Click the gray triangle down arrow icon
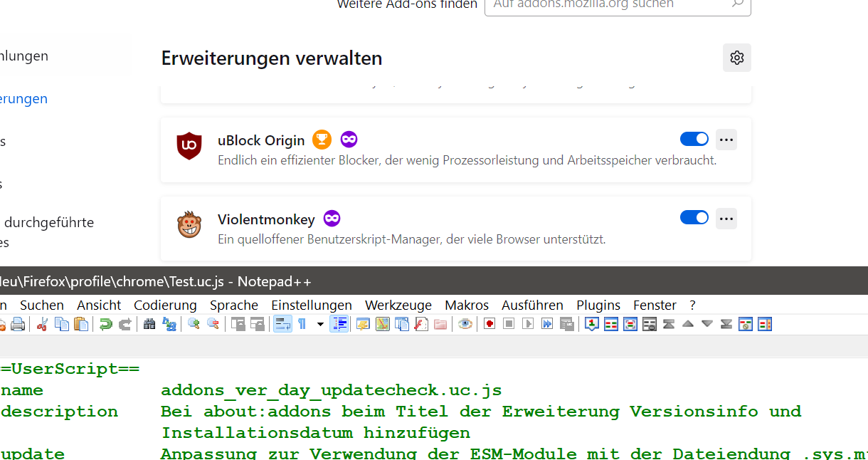 pos(706,324)
